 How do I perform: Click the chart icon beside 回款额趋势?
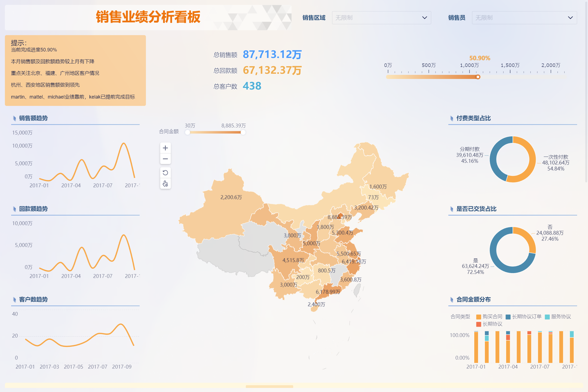(x=14, y=209)
